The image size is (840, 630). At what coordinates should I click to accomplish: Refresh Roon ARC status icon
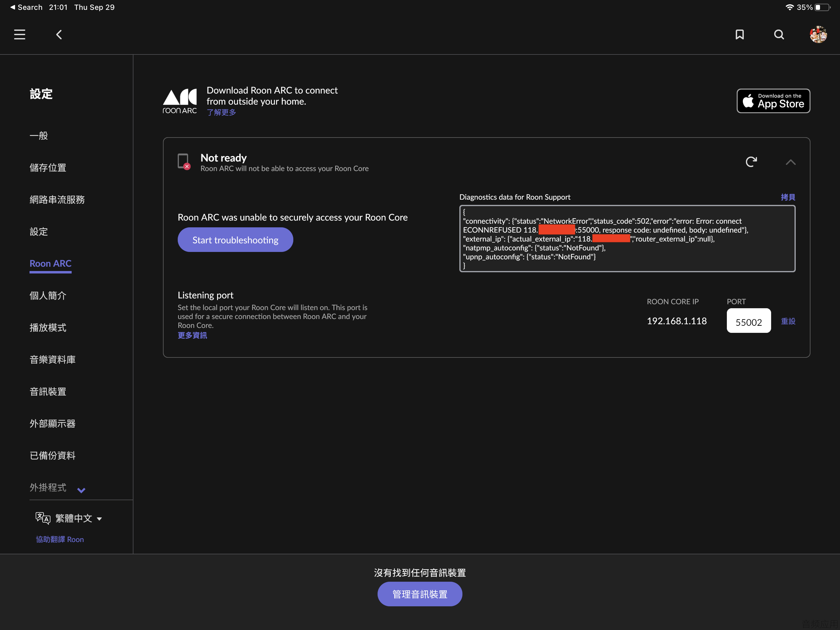point(751,162)
